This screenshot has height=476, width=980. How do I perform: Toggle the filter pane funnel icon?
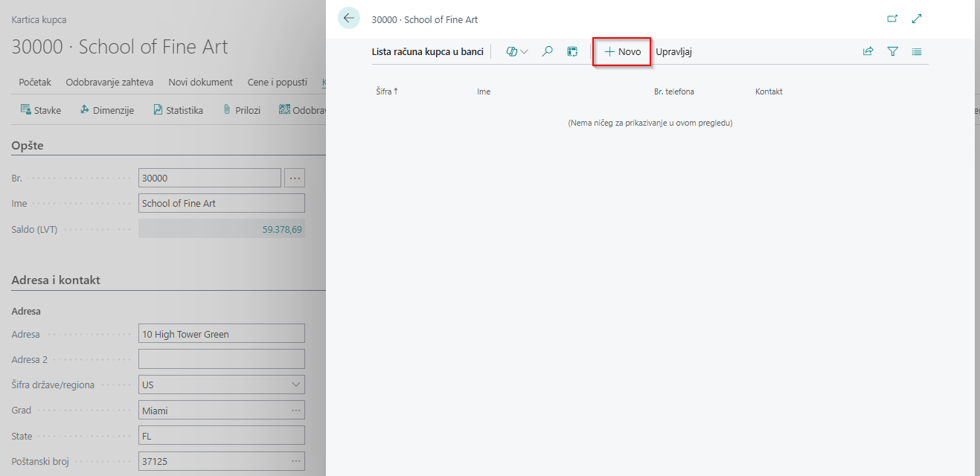[x=893, y=52]
